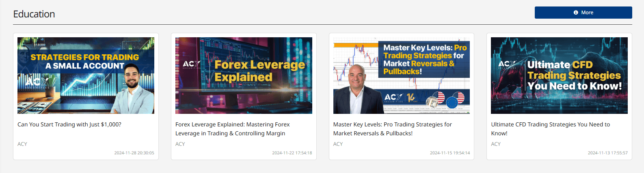Select the 2024-11-22 17:54:18 timestamp

point(292,153)
